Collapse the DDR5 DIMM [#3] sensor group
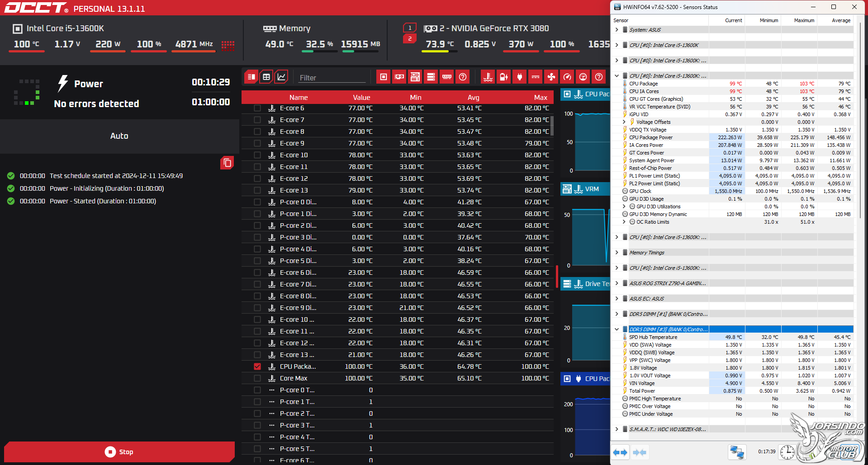 click(x=617, y=329)
